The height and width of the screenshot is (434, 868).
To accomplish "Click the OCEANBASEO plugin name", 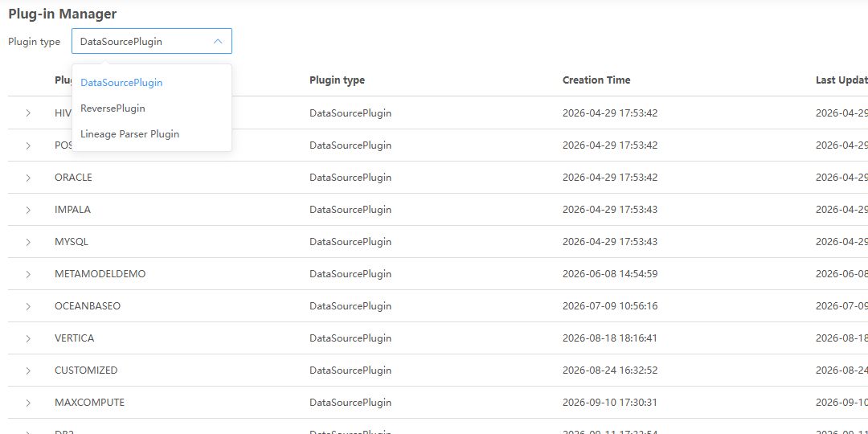I will click(88, 306).
